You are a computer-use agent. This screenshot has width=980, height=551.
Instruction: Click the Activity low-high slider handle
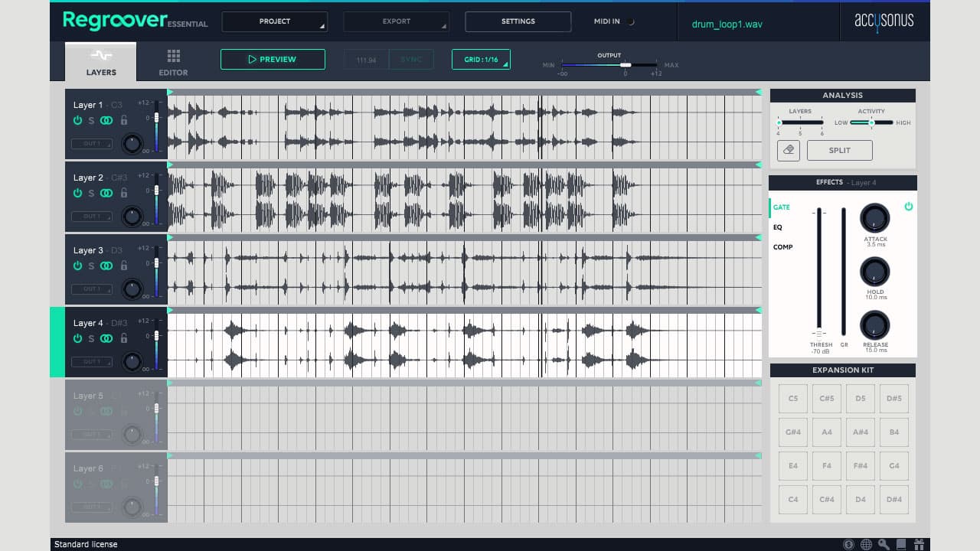(871, 122)
